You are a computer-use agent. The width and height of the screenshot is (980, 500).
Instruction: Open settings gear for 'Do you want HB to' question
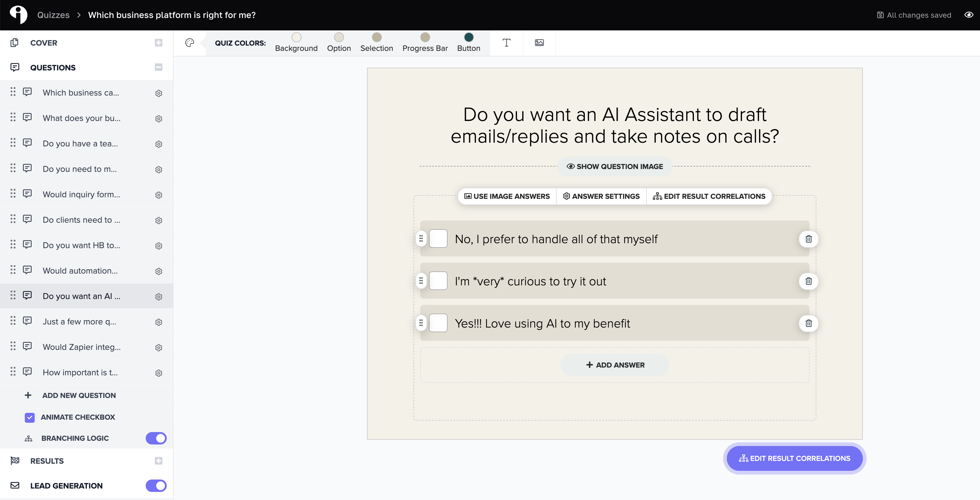pos(159,246)
